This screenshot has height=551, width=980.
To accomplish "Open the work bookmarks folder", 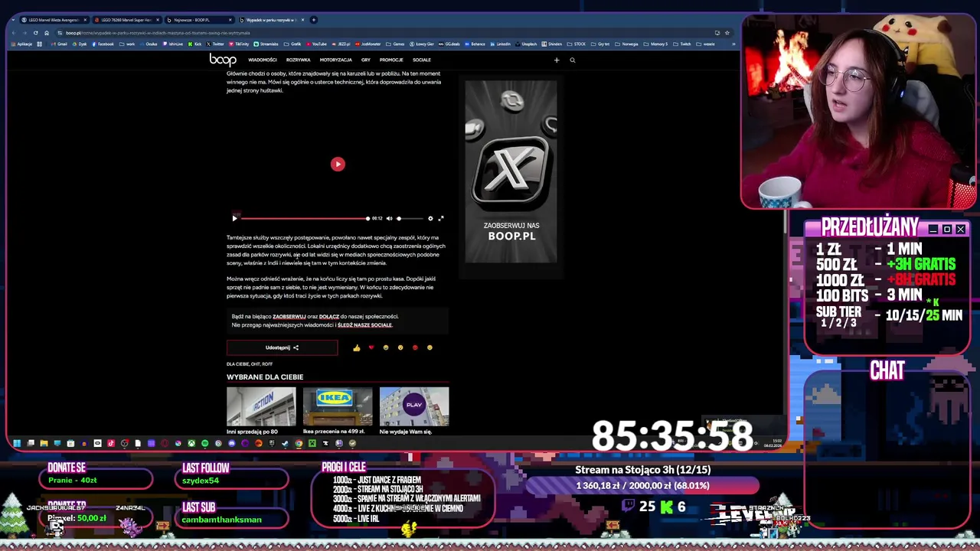I will [127, 44].
